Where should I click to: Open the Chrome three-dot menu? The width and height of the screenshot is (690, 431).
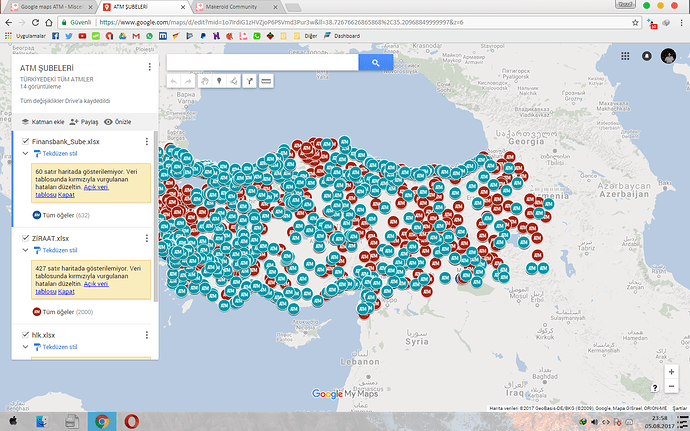click(682, 22)
